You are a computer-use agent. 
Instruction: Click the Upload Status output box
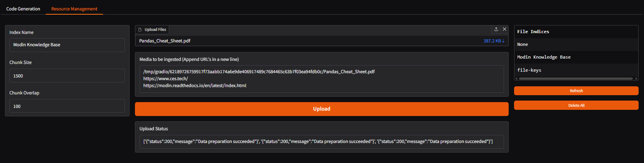[x=321, y=142]
